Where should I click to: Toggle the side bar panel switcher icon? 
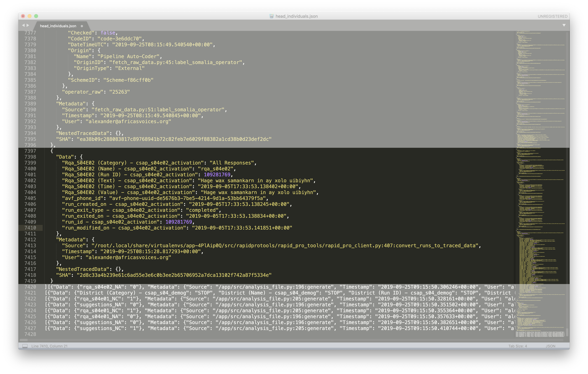25,346
